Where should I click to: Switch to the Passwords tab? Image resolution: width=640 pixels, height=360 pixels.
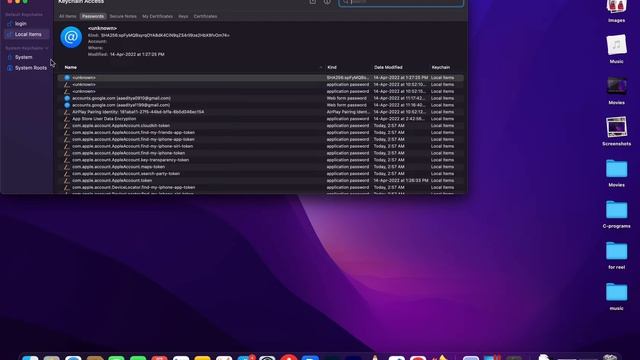pyautogui.click(x=93, y=16)
